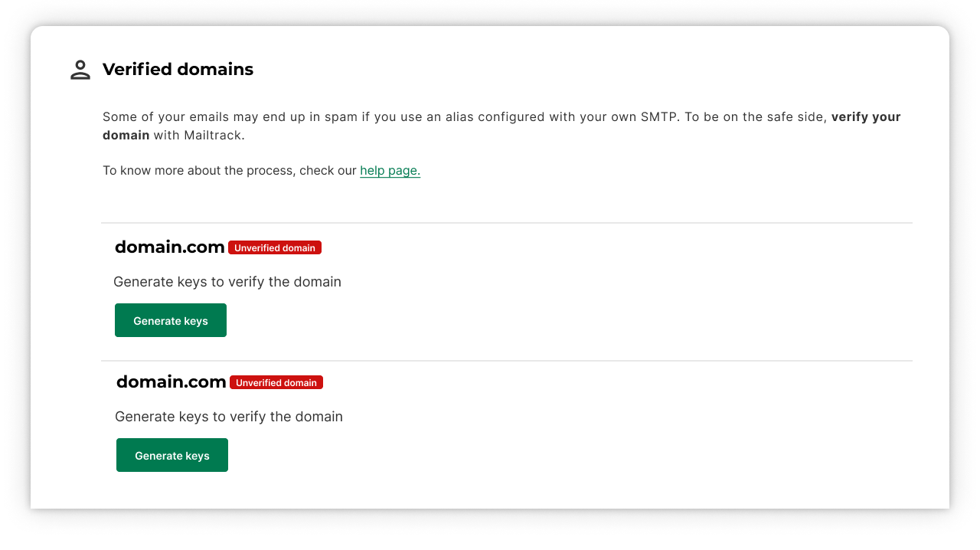Open the help page link
Image resolution: width=980 pixels, height=550 pixels.
[390, 170]
